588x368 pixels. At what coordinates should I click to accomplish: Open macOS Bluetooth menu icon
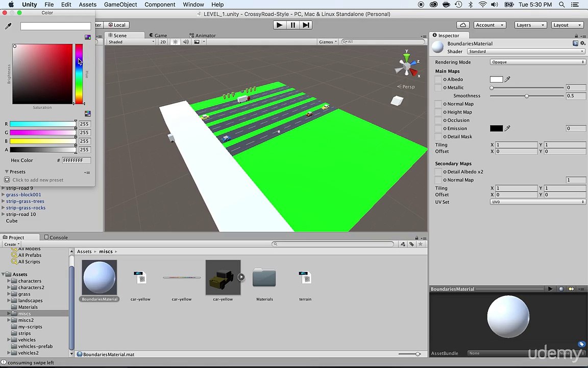[471, 5]
